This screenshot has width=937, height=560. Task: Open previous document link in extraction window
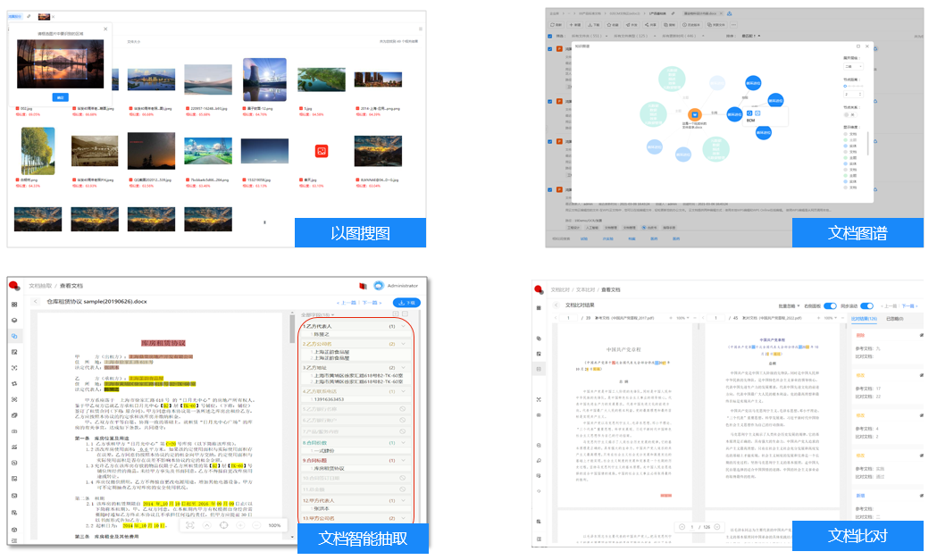tap(346, 303)
